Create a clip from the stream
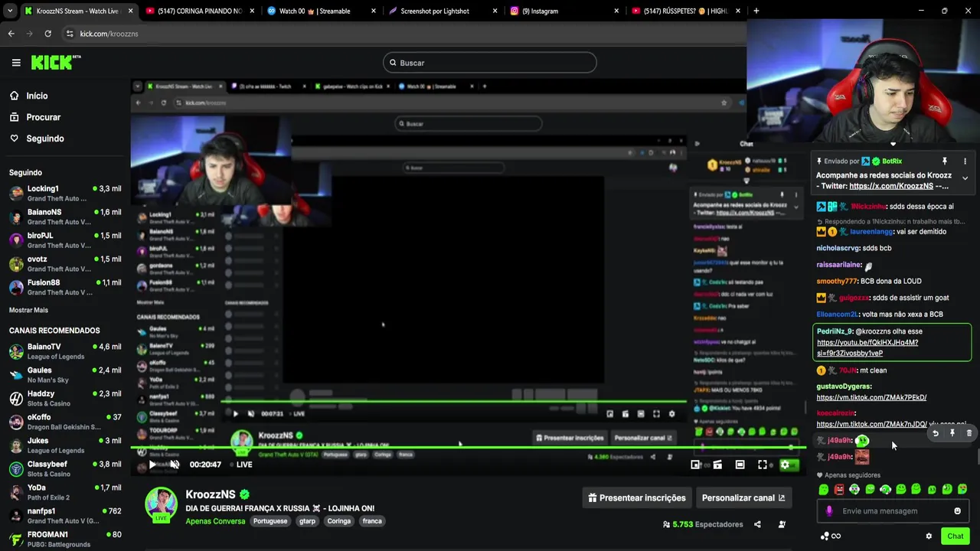The height and width of the screenshot is (551, 980). click(717, 465)
